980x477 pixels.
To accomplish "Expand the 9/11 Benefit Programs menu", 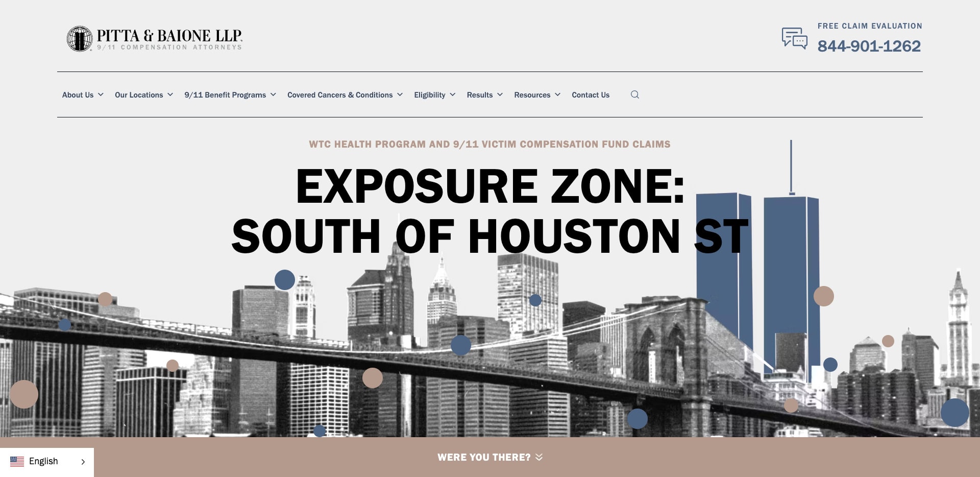I will (x=225, y=95).
